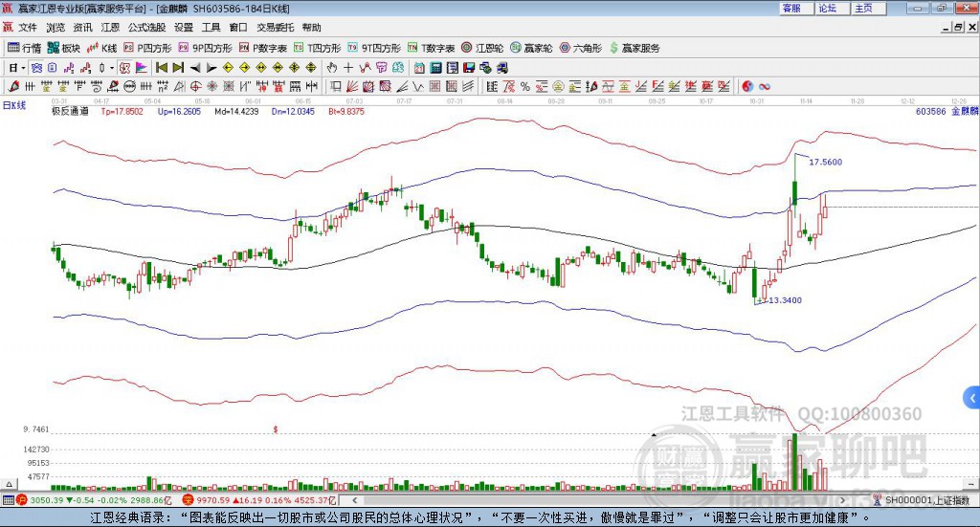Click the 主页 homepage button

coord(869,8)
